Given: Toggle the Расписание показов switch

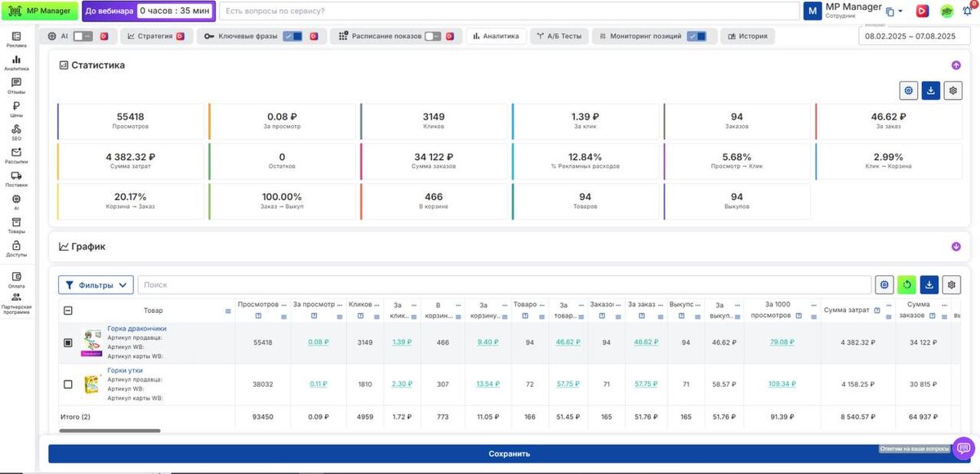Looking at the screenshot, I should 433,37.
